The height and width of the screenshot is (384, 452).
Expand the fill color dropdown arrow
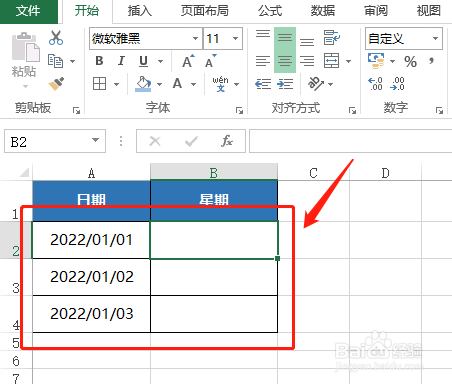coord(159,84)
